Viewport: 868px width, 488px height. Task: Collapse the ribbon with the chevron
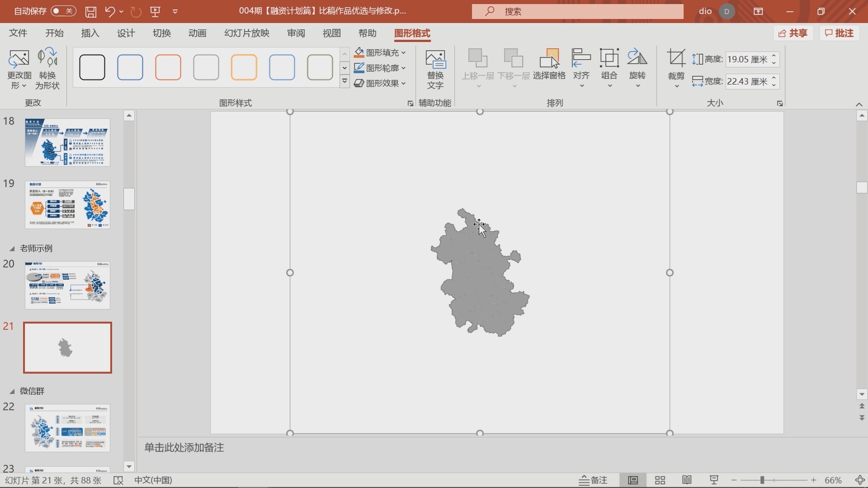coord(859,104)
